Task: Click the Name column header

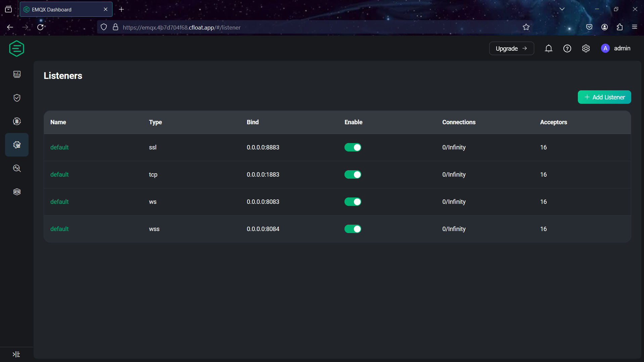Action: (58, 122)
